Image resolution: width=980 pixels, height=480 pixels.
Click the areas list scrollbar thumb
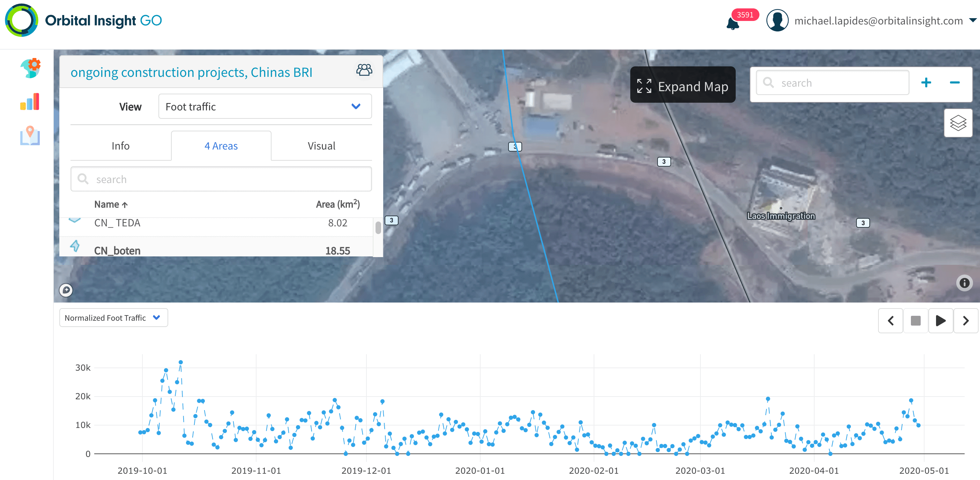(378, 228)
